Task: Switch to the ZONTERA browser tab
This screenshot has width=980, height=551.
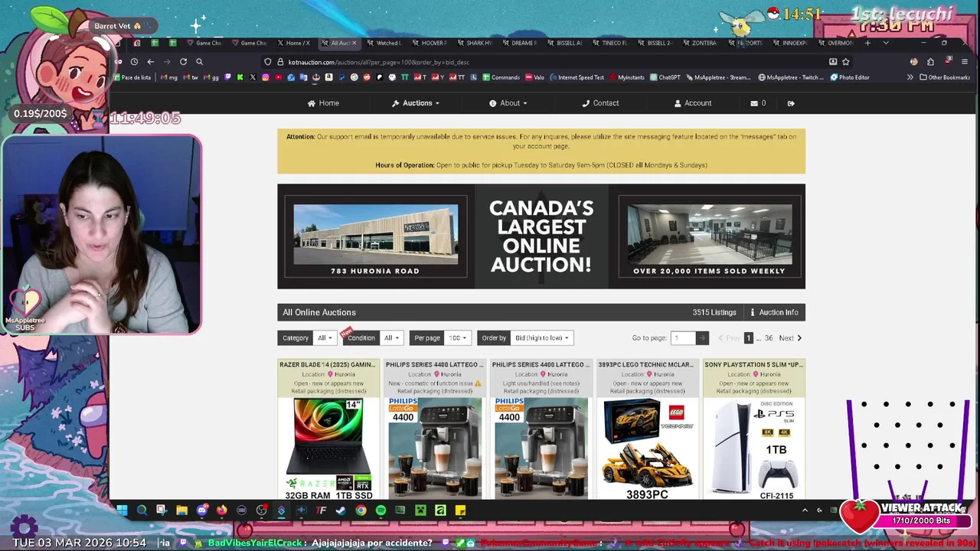Action: pyautogui.click(x=700, y=43)
